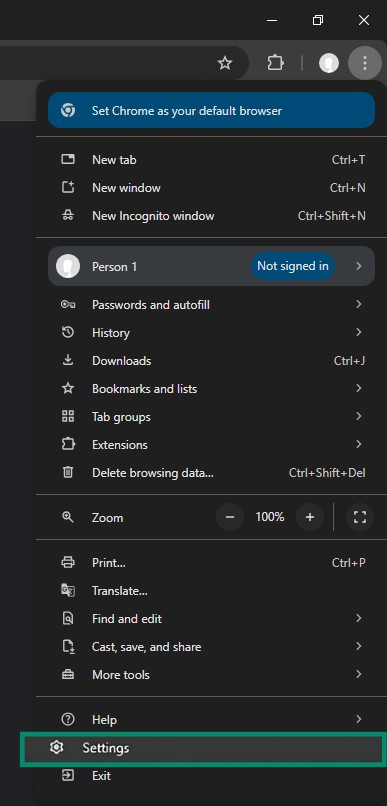
Task: Click the Help question mark icon
Action: tap(68, 720)
